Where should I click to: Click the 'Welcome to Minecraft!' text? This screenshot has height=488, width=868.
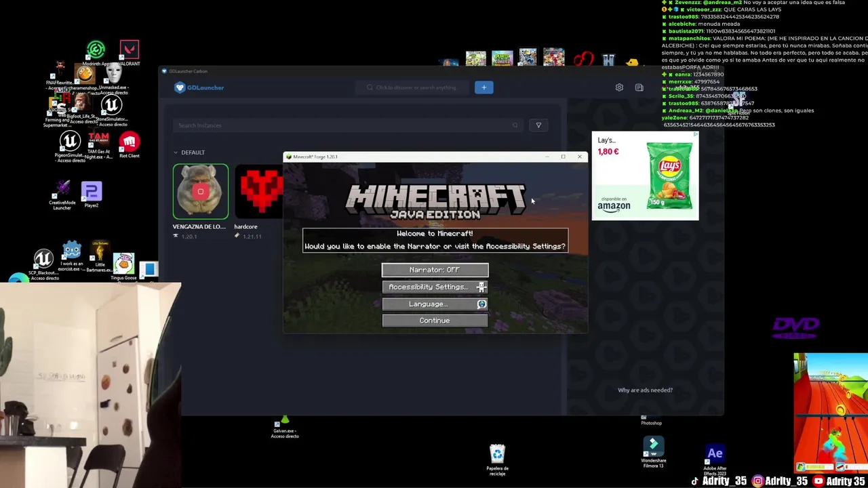click(x=435, y=234)
